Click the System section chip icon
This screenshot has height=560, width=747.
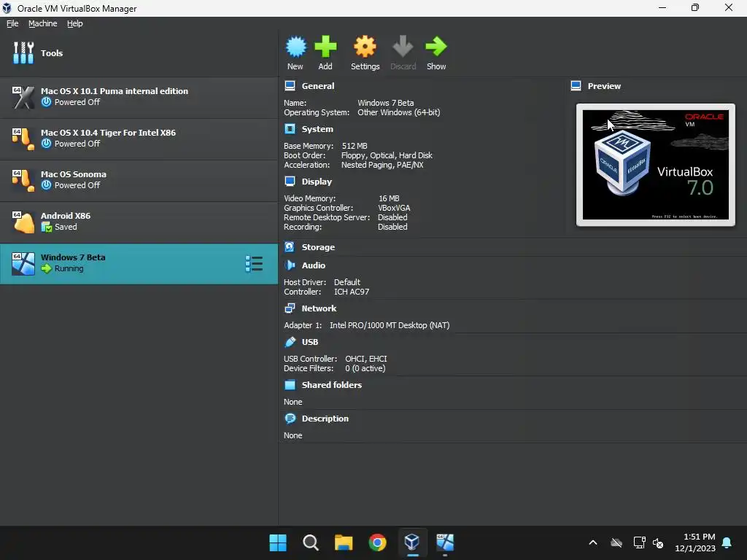pos(290,128)
